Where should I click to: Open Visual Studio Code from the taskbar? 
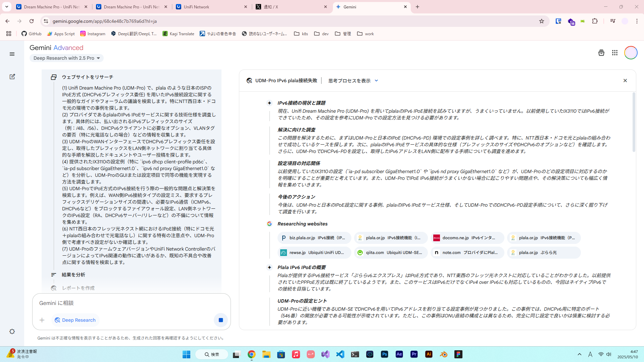(x=340, y=354)
